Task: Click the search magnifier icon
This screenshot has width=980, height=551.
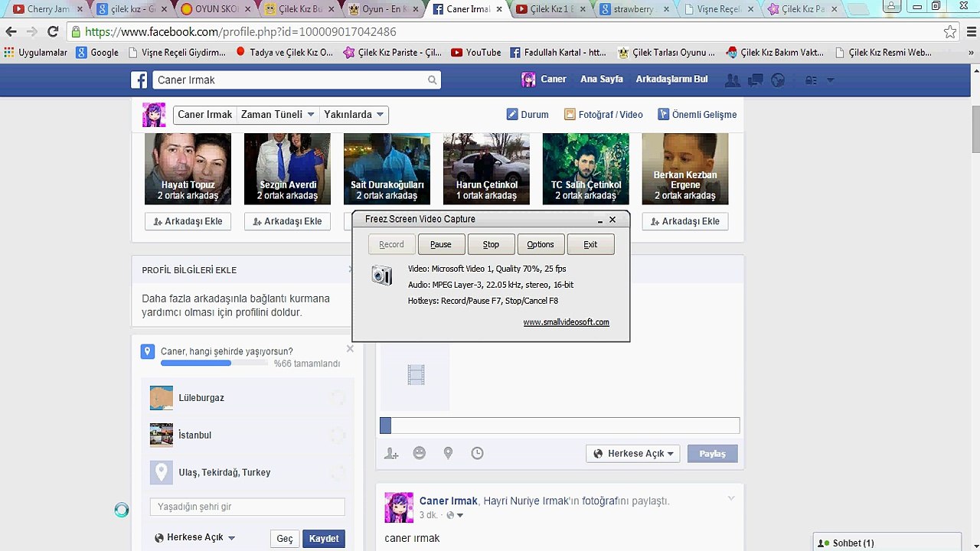Action: click(433, 80)
